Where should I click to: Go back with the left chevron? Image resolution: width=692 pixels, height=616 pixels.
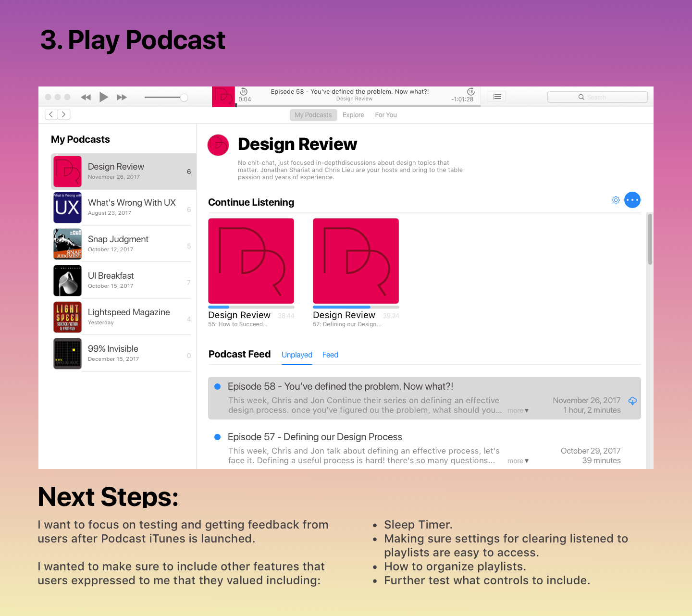click(x=51, y=114)
